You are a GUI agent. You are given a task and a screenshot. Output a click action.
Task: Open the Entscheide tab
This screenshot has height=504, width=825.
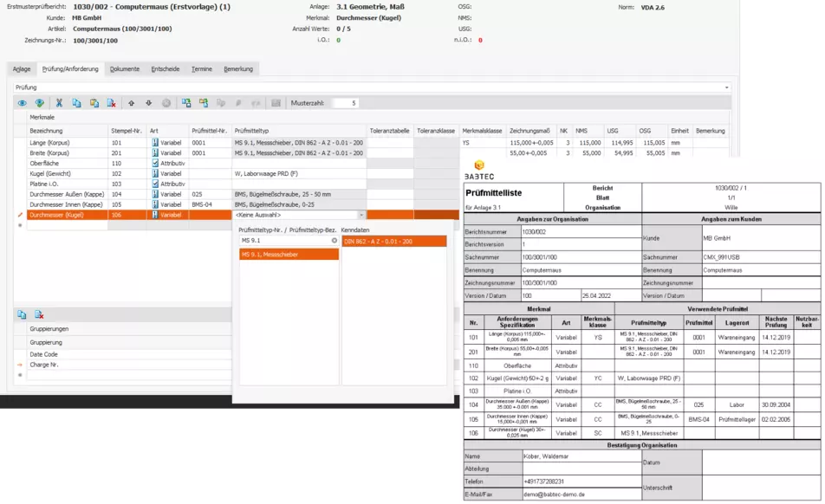coord(166,69)
